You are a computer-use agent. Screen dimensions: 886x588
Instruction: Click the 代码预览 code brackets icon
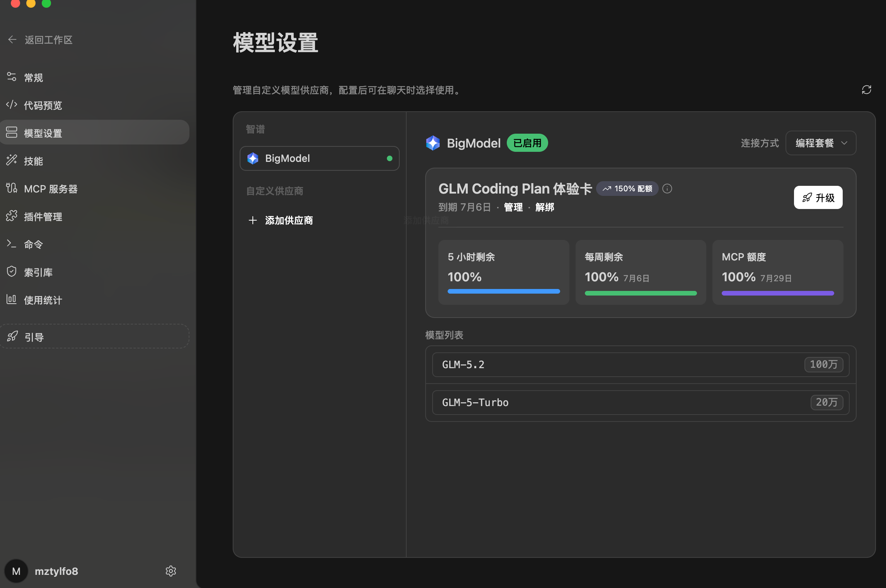12,105
